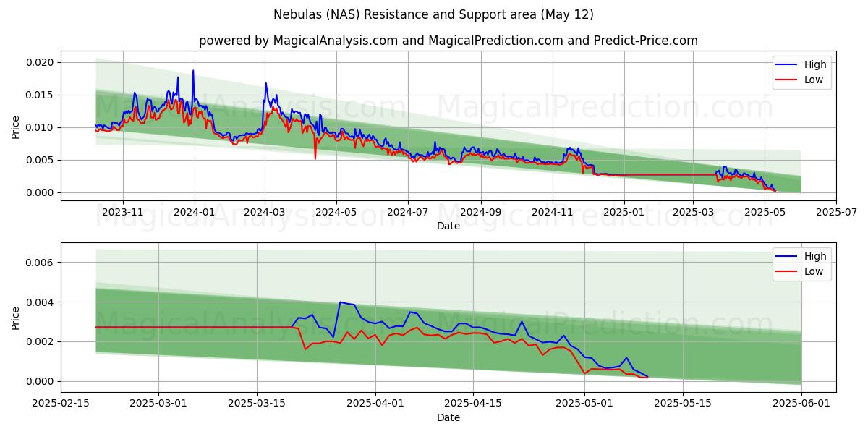Click the top chart's "Price" y-axis label
Viewport: 868px width, 434px height.
[16, 126]
